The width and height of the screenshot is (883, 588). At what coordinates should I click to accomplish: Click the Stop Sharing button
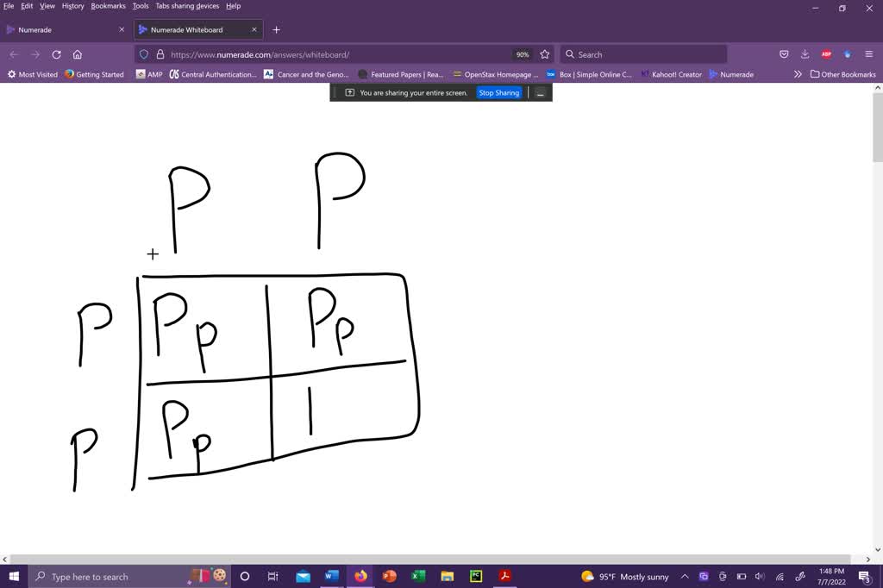coord(499,92)
